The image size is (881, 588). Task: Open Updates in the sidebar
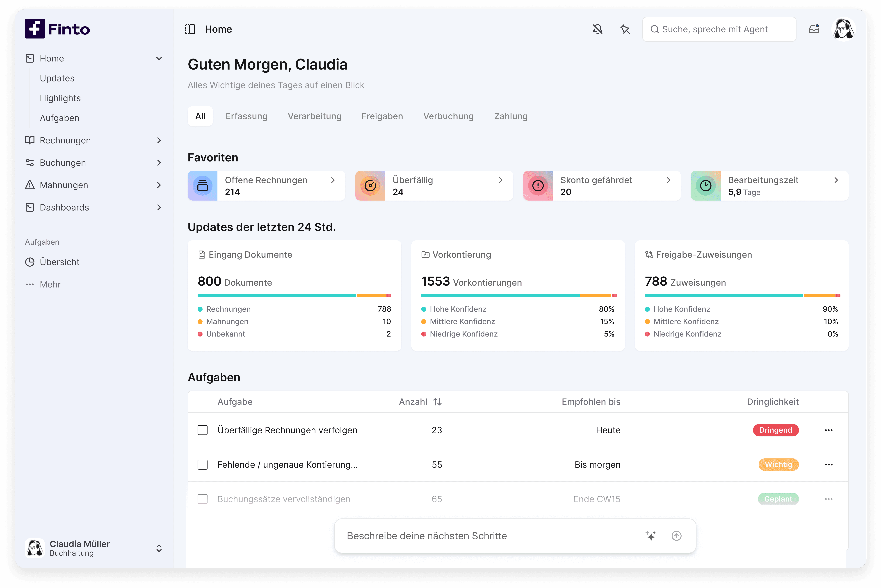57,78
